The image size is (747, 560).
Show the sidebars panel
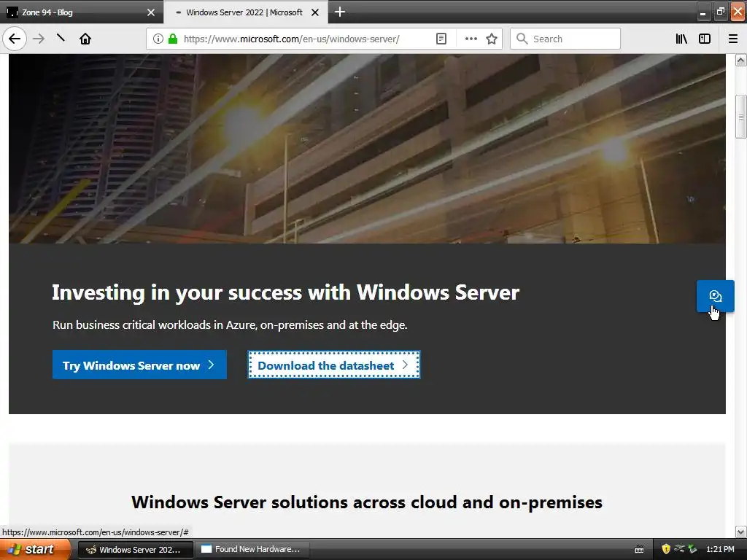coord(705,39)
